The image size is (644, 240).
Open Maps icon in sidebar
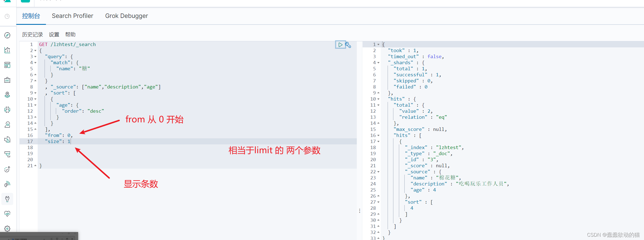[x=7, y=95]
